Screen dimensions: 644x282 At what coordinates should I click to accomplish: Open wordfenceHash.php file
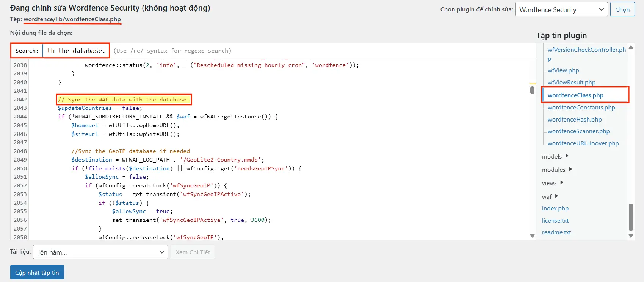pyautogui.click(x=574, y=120)
